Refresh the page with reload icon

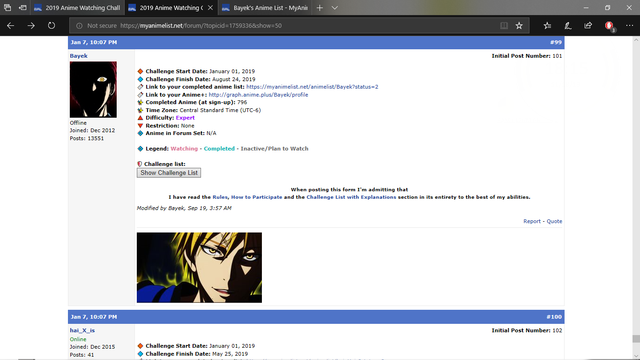pyautogui.click(x=51, y=25)
